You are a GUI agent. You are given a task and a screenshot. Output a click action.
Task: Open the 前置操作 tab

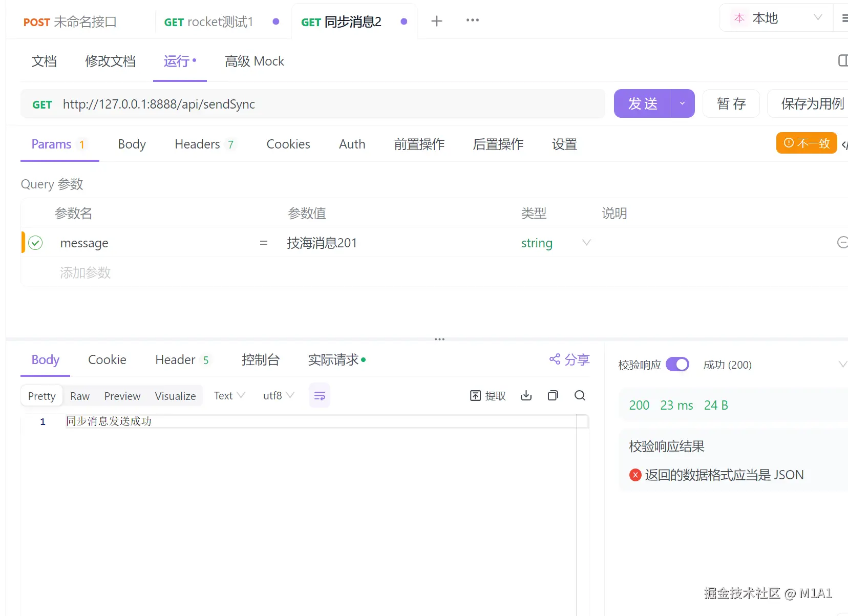tap(419, 144)
